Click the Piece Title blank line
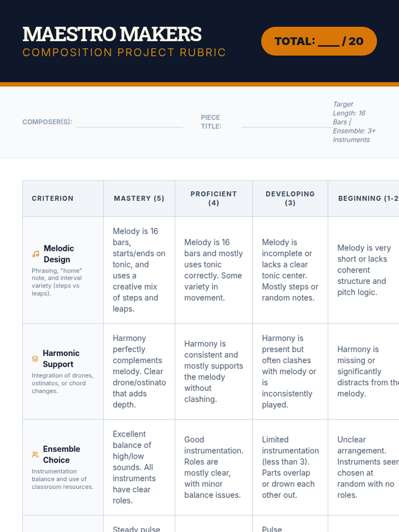This screenshot has height=532, width=399. tap(287, 122)
